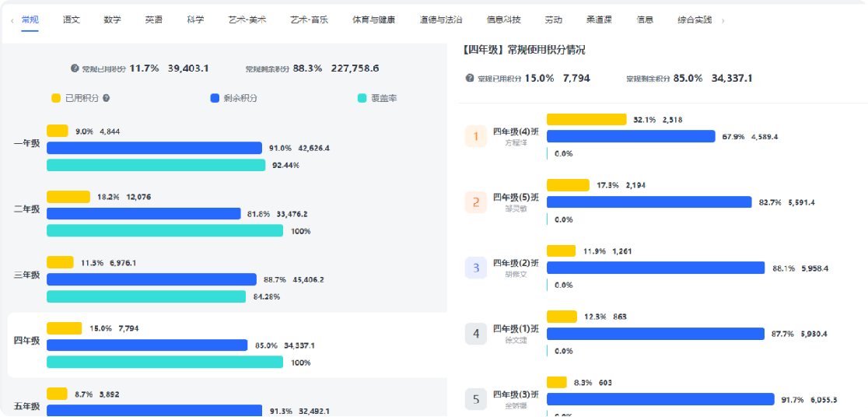Image resolution: width=868 pixels, height=417 pixels.
Task: Click rank 4 badge for 四年级(1)班
Action: (x=475, y=334)
